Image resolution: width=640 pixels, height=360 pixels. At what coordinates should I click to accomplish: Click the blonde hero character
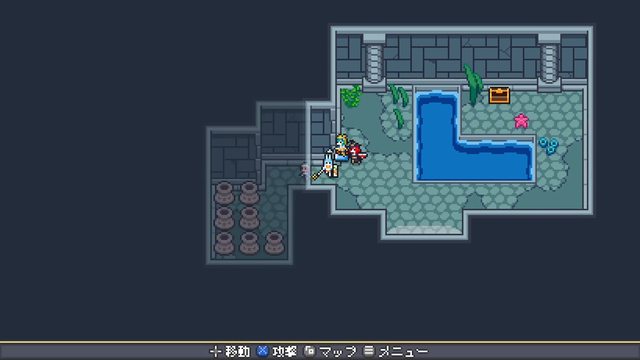pos(341,147)
